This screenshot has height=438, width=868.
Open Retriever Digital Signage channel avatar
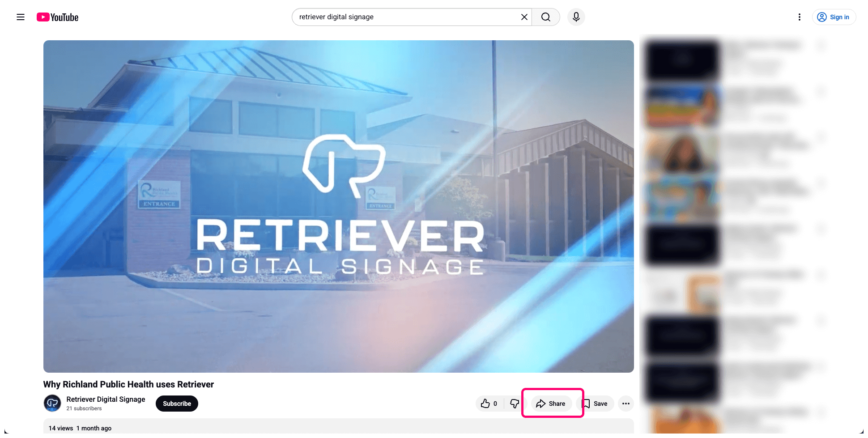point(52,403)
